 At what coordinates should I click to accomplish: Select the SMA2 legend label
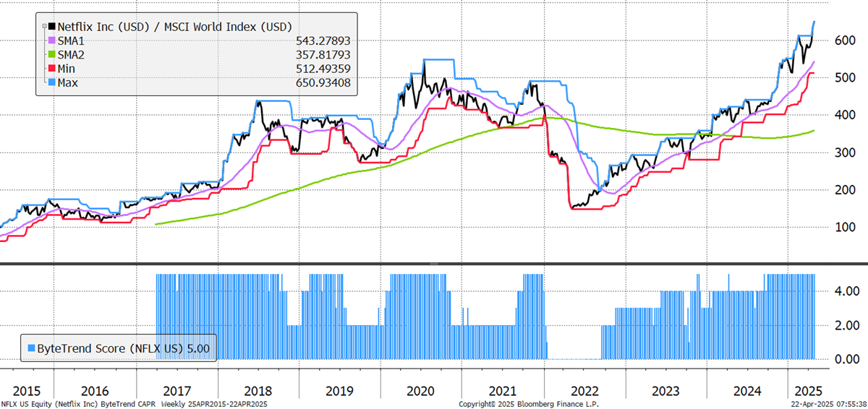coord(72,54)
